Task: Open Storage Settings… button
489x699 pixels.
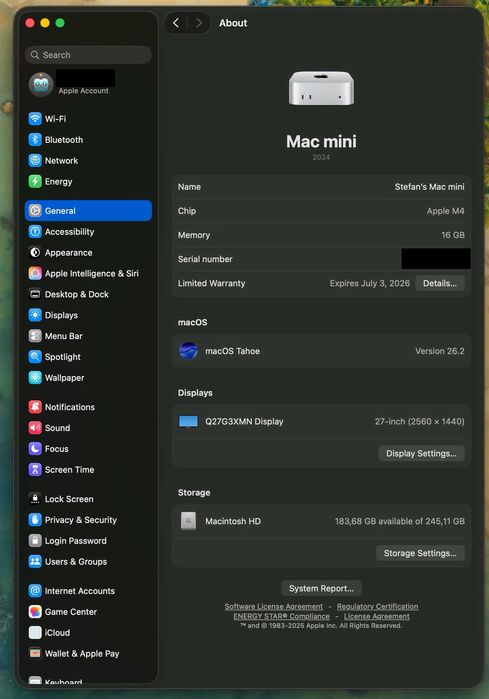Action: pyautogui.click(x=420, y=553)
